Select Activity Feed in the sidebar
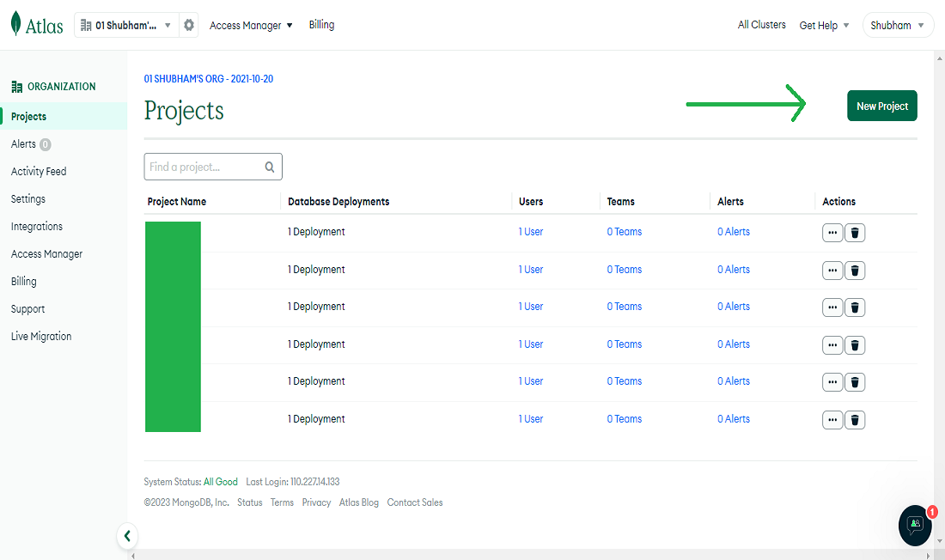The width and height of the screenshot is (945, 560). [x=39, y=172]
